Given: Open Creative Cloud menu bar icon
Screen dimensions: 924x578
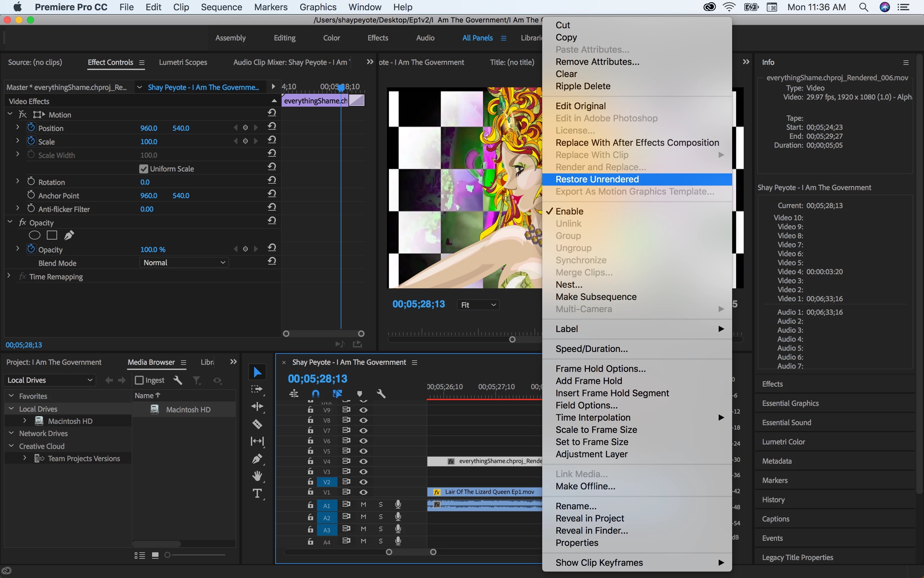Looking at the screenshot, I should click(x=709, y=7).
